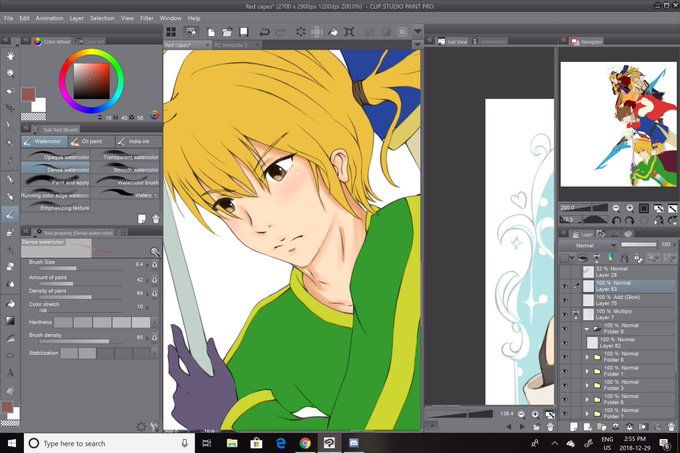Delete layer with trash icon in Layer panel
The height and width of the screenshot is (453, 680).
(x=672, y=427)
